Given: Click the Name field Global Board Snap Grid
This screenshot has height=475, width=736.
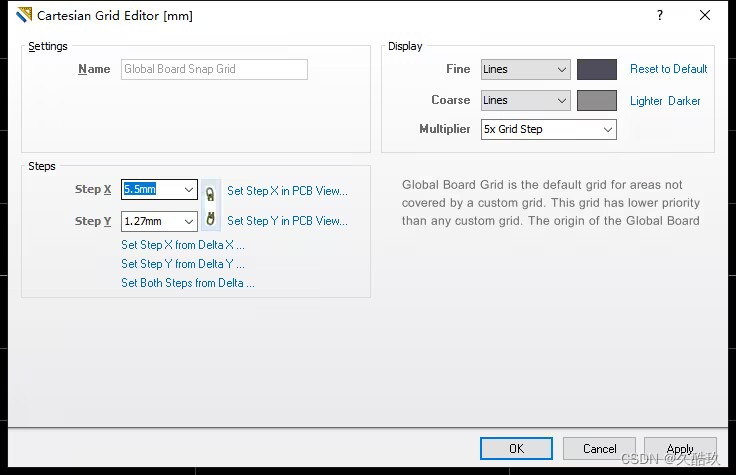Looking at the screenshot, I should click(215, 69).
